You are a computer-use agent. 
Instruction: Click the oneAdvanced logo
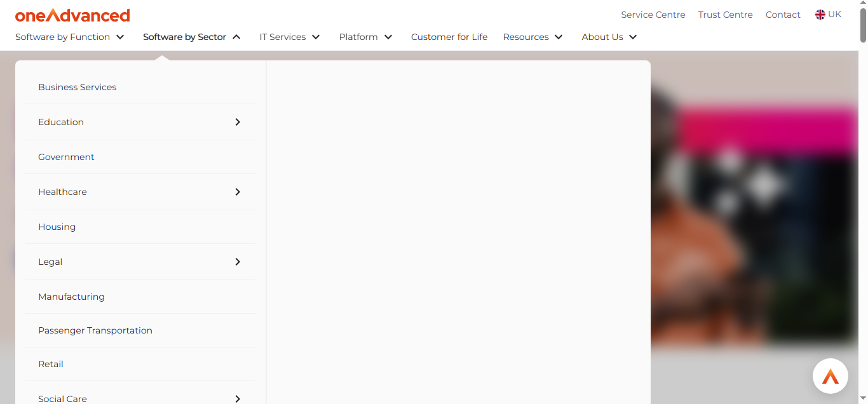coord(72,15)
